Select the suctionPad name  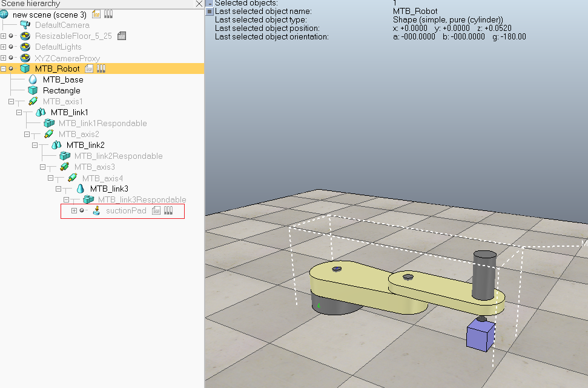(126, 210)
